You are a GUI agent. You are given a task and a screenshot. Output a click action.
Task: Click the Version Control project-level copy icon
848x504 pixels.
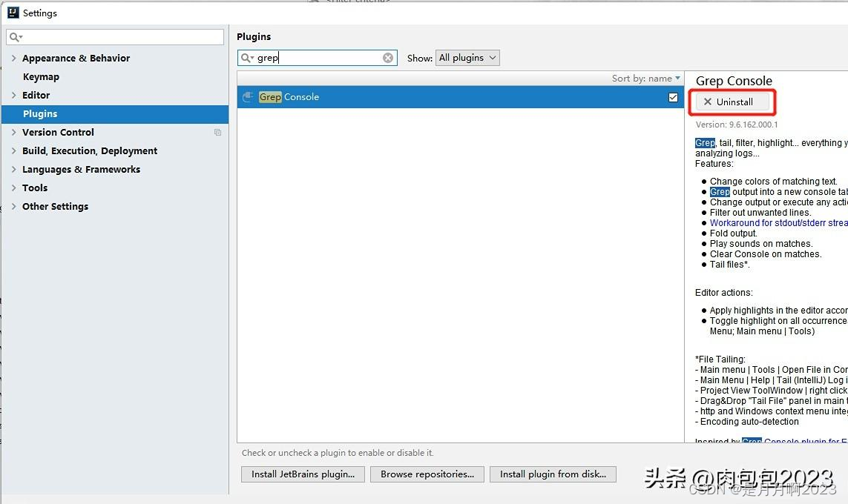coord(217,133)
